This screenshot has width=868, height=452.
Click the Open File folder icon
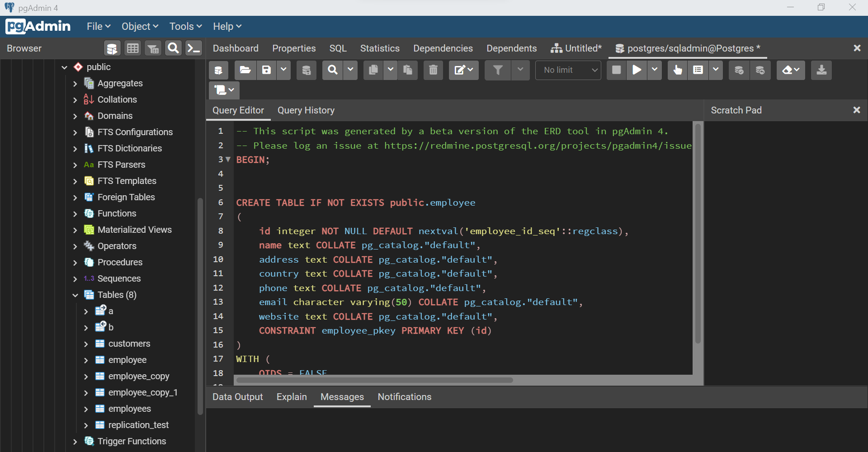click(245, 70)
